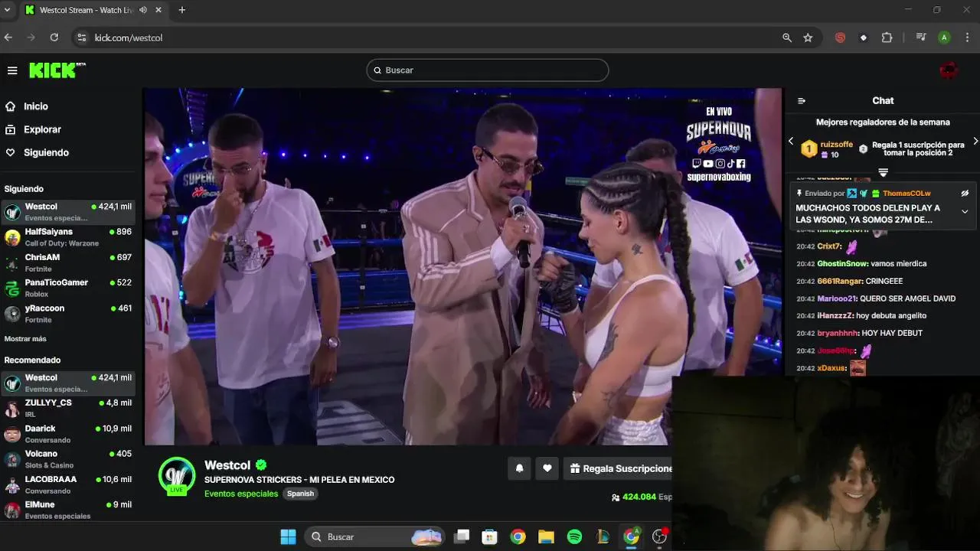Open the Windows Start menu
980x551 pixels.
click(x=288, y=537)
